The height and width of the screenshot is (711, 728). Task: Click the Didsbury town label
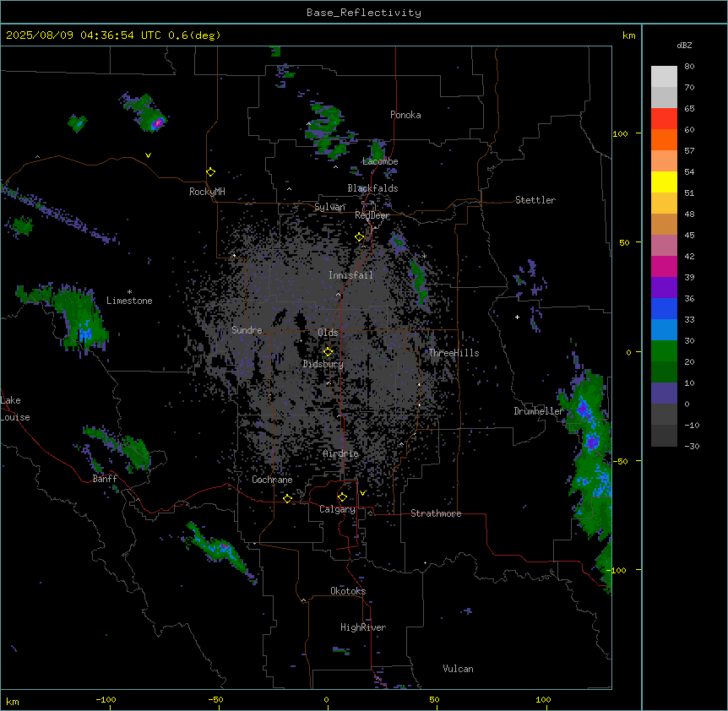[323, 364]
